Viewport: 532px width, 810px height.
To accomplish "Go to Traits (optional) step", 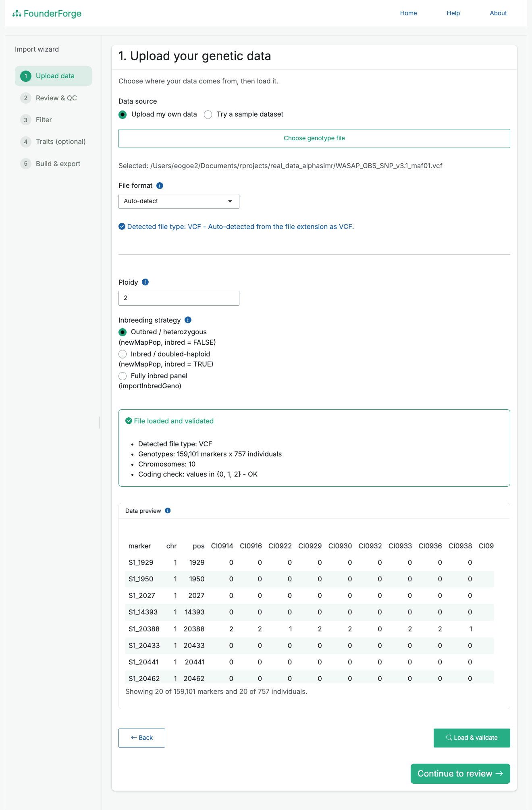I will click(x=53, y=142).
